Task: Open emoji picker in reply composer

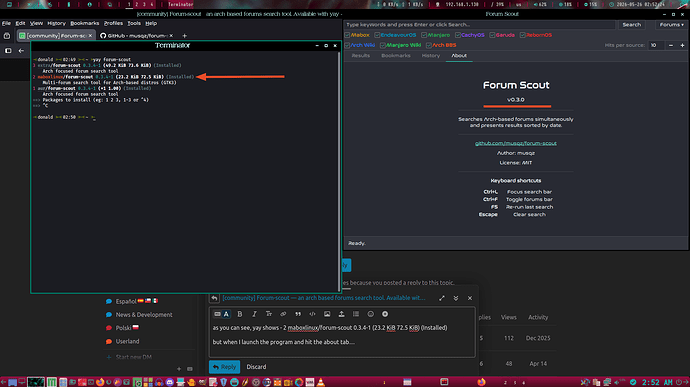Action: [x=371, y=314]
